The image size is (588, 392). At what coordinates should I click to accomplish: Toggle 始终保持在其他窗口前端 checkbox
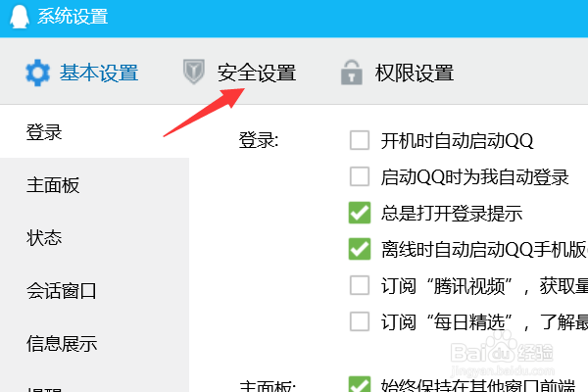click(x=360, y=384)
